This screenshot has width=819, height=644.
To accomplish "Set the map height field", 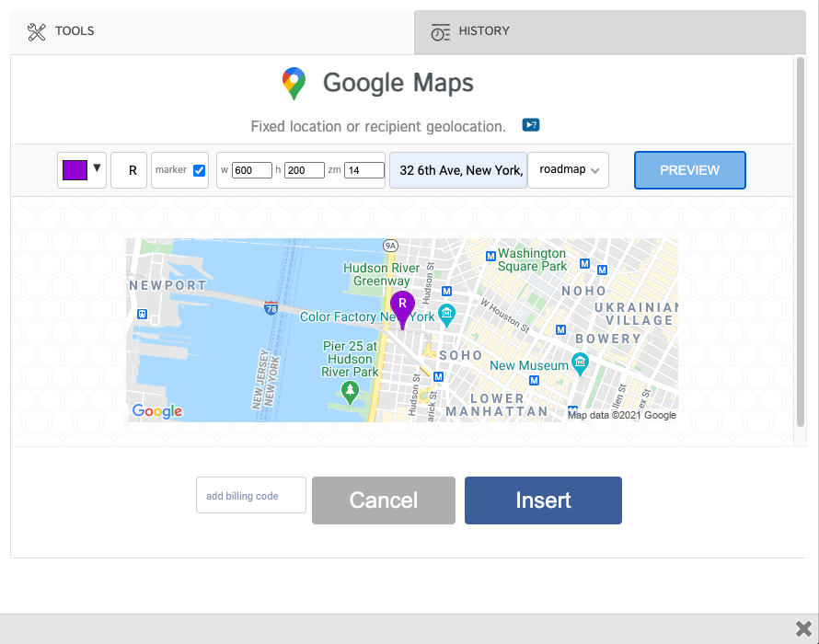I will 305,170.
